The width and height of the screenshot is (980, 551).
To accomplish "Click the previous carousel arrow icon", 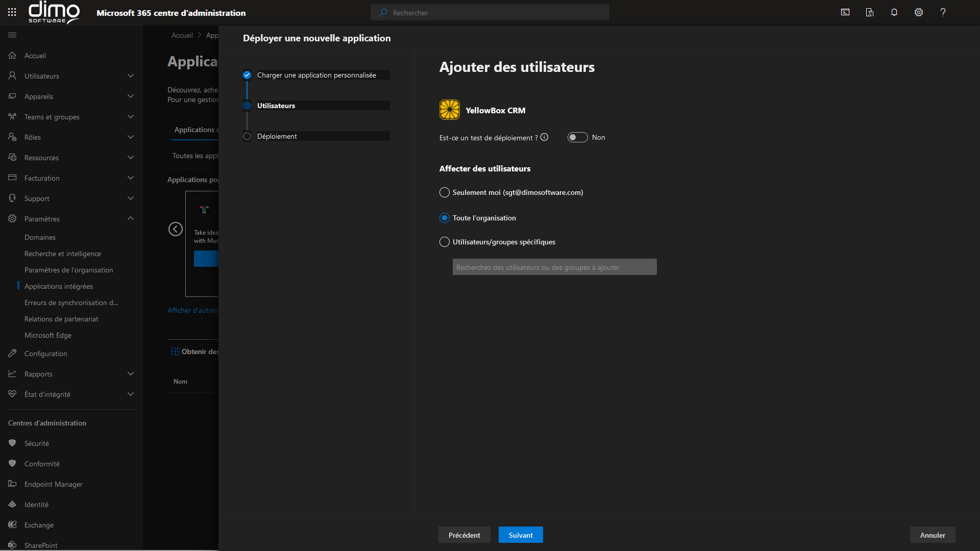I will [x=176, y=229].
